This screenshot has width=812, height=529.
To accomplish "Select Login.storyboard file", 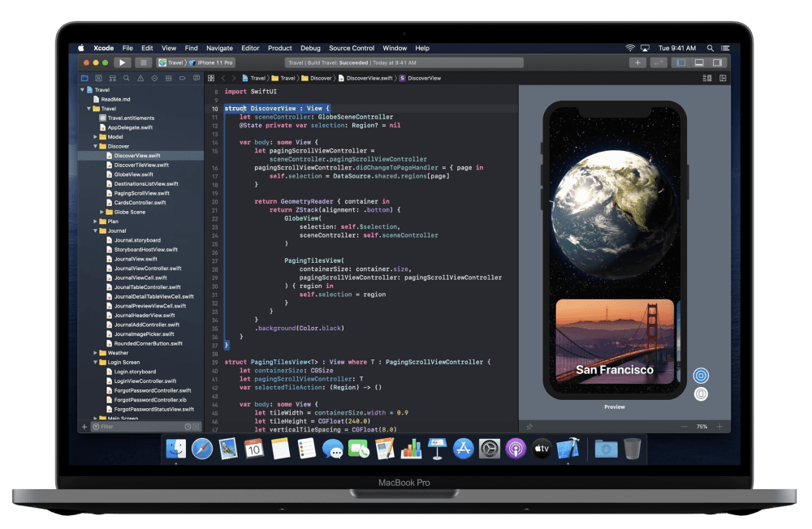I will click(x=135, y=372).
